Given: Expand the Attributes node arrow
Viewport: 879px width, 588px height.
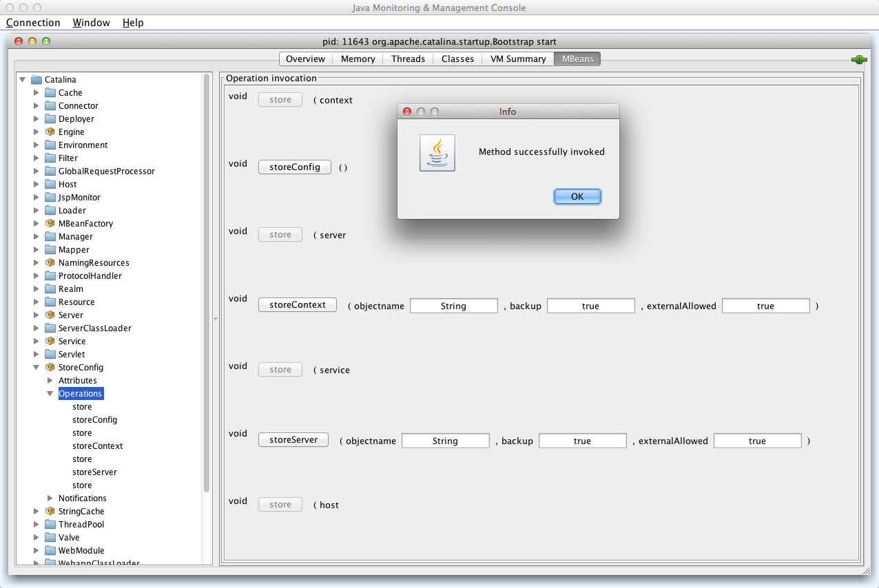Looking at the screenshot, I should (x=50, y=381).
